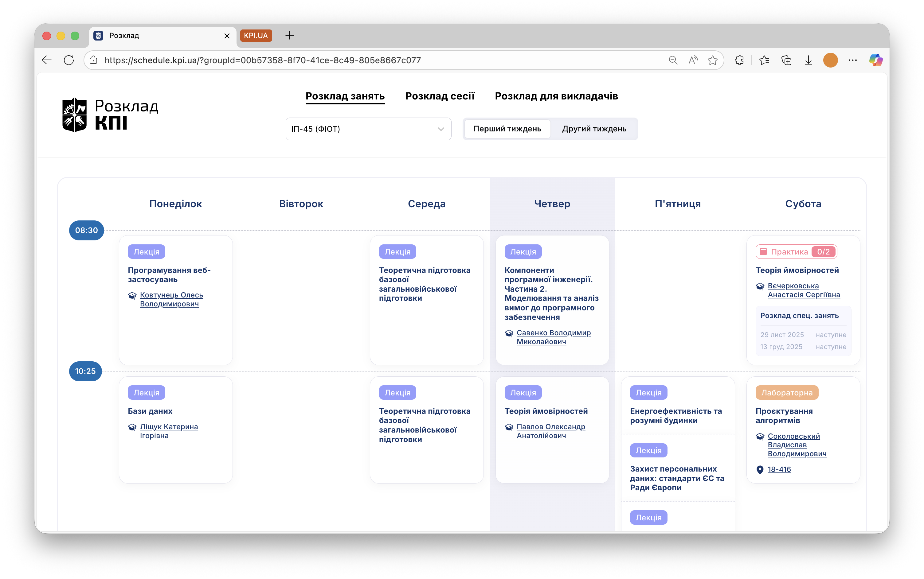The image size is (924, 579).
Task: Reload the page with refresh icon
Action: click(69, 60)
